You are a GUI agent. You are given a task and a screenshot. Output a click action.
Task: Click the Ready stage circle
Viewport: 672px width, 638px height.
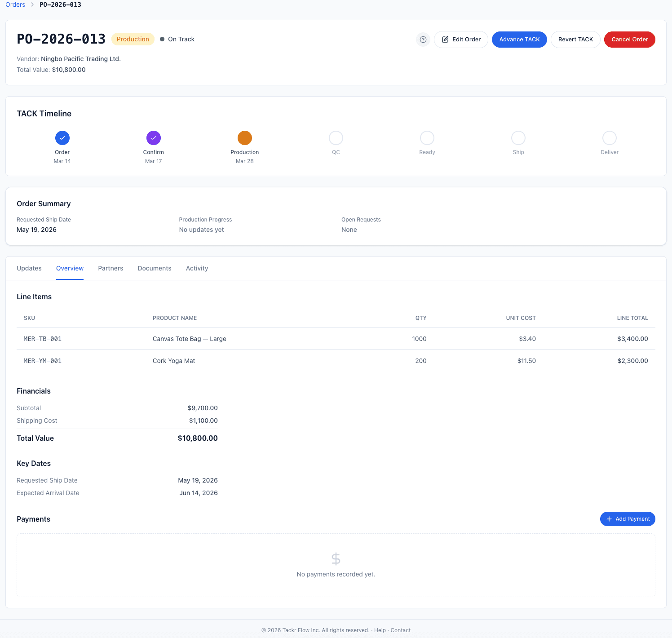[427, 138]
